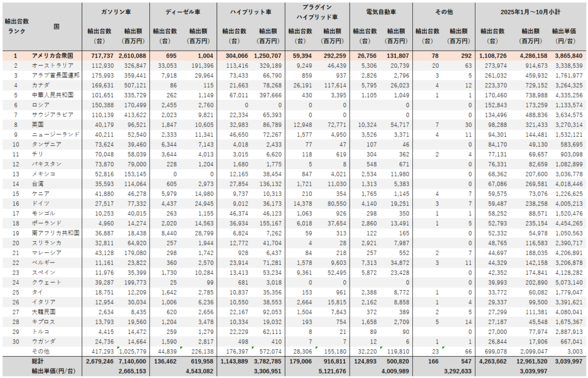
Task: Select the ニュージーランド country cell
Action: click(x=52, y=134)
